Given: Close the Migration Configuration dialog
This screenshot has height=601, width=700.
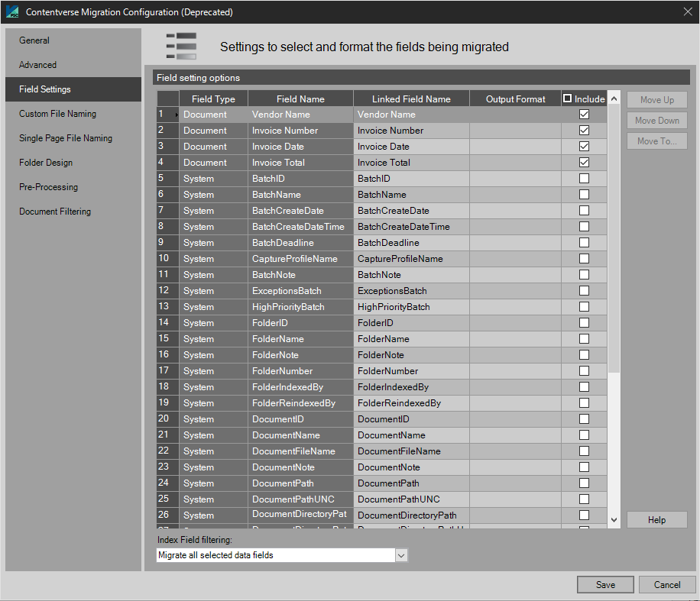Looking at the screenshot, I should coord(688,11).
